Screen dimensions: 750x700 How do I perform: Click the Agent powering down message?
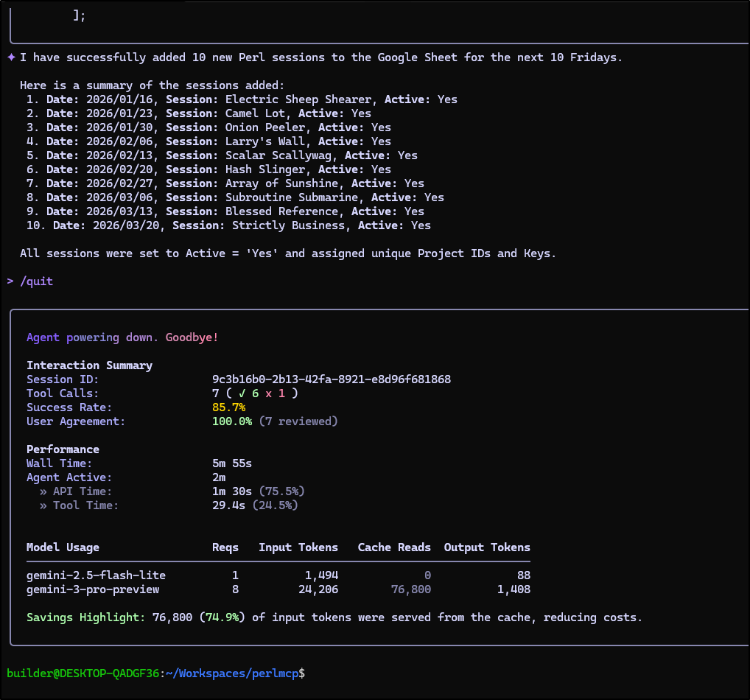click(122, 337)
